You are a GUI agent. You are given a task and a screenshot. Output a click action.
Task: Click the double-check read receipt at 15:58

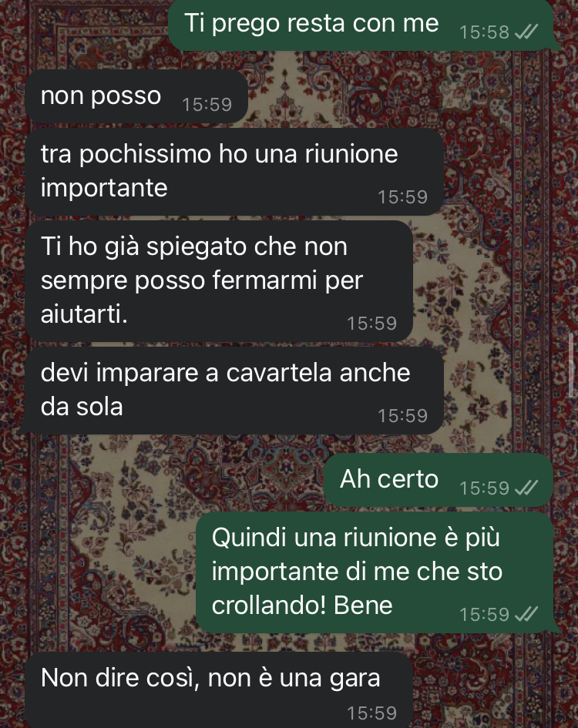coord(526,32)
